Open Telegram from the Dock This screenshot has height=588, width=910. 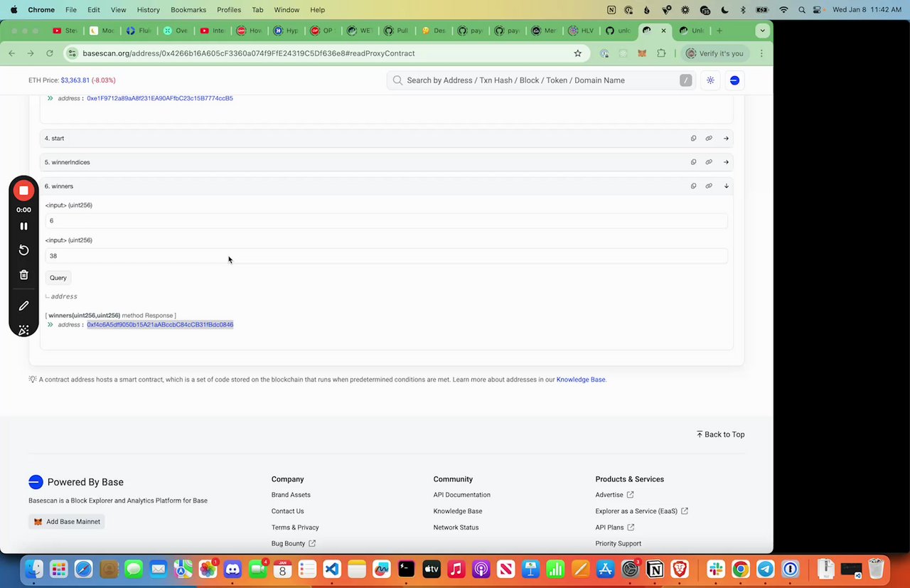coord(766,569)
